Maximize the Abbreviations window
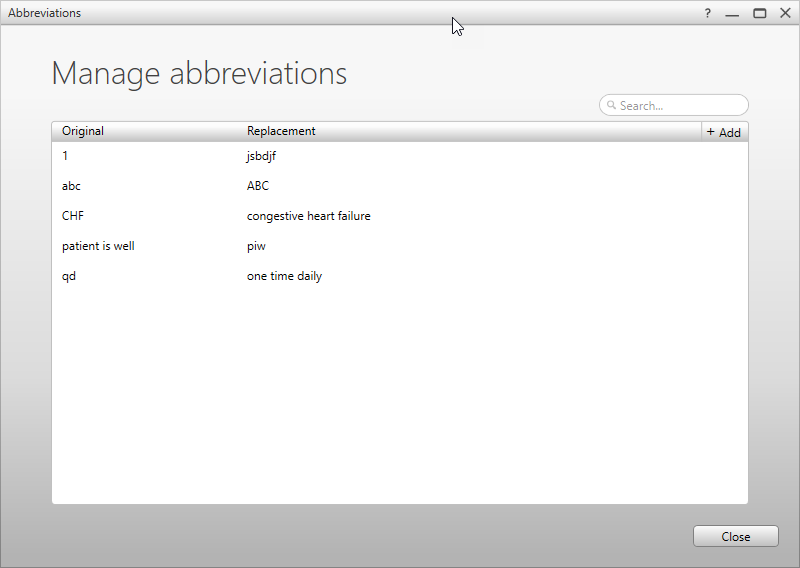 (760, 13)
